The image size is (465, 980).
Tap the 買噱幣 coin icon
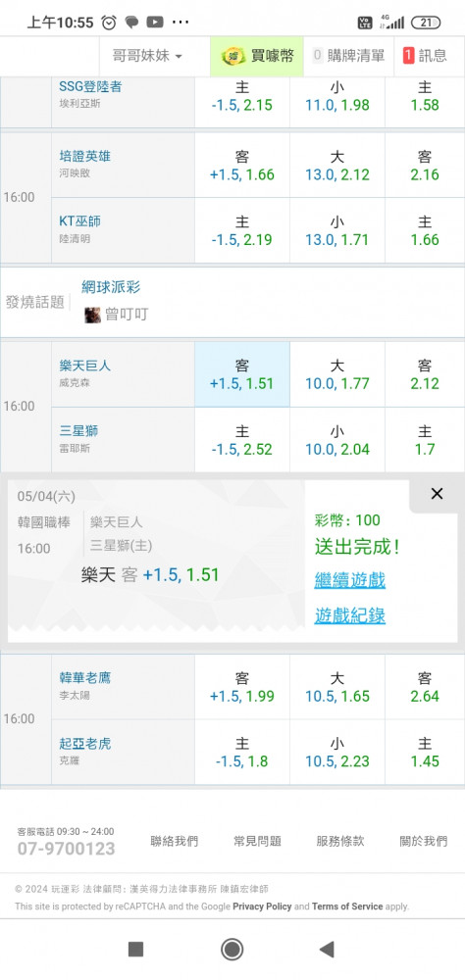(x=233, y=56)
